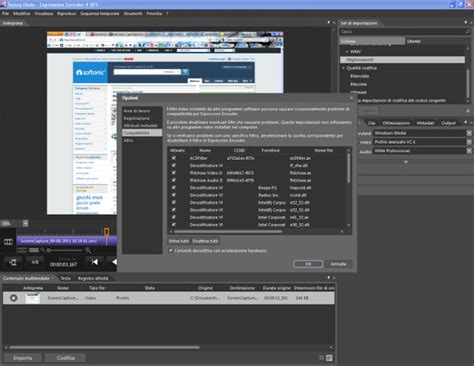This screenshot has width=474, height=366.
Task: Click the Disattiva tutti button
Action: (x=205, y=241)
